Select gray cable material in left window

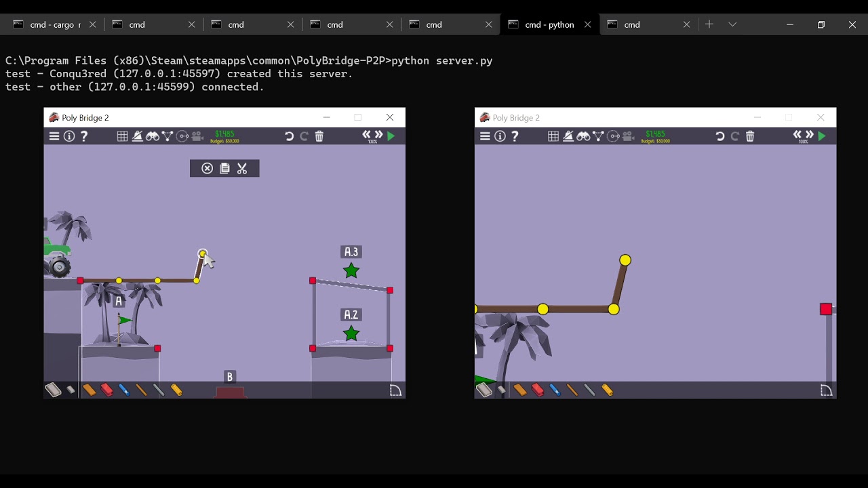(159, 390)
